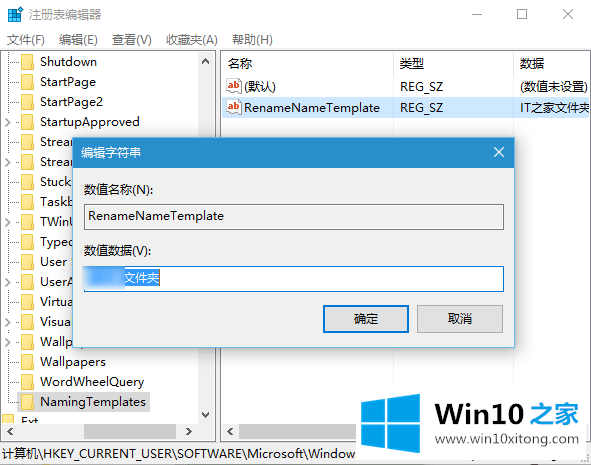
Task: Select the StartPage2 folder icon
Action: pyautogui.click(x=28, y=102)
